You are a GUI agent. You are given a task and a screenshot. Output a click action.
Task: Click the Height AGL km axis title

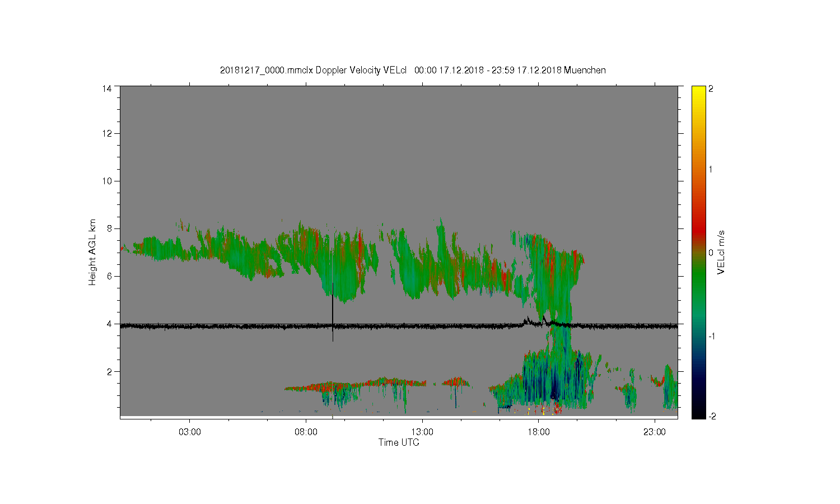coord(92,252)
